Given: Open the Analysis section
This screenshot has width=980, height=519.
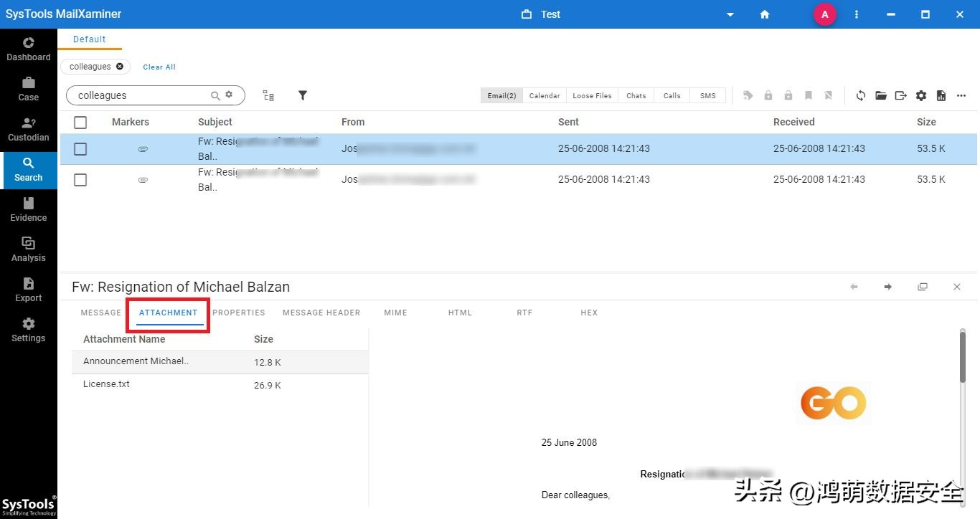Looking at the screenshot, I should pos(29,249).
